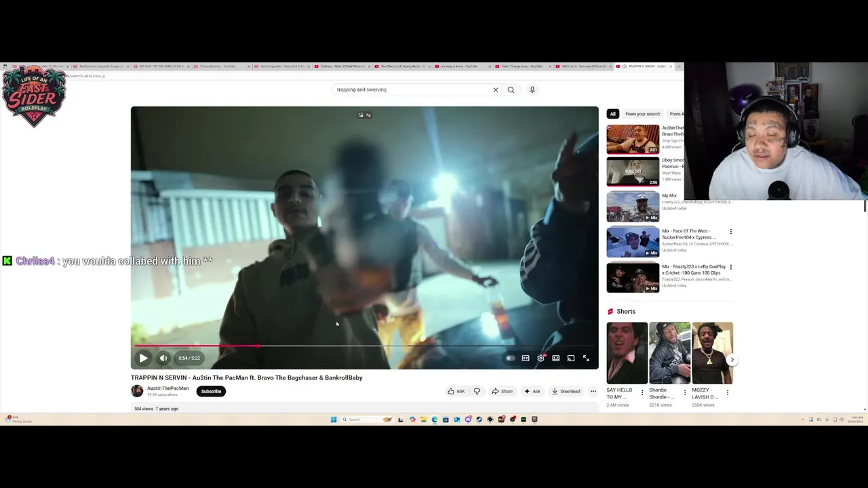Subscribe to AustinThePacMan
This screenshot has width=868, height=488.
click(x=211, y=391)
